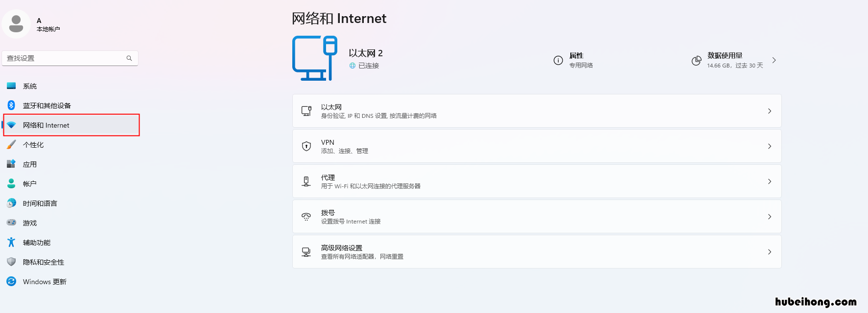The height and width of the screenshot is (313, 868).
Task: Expand the VPN row chevron
Action: 770,146
